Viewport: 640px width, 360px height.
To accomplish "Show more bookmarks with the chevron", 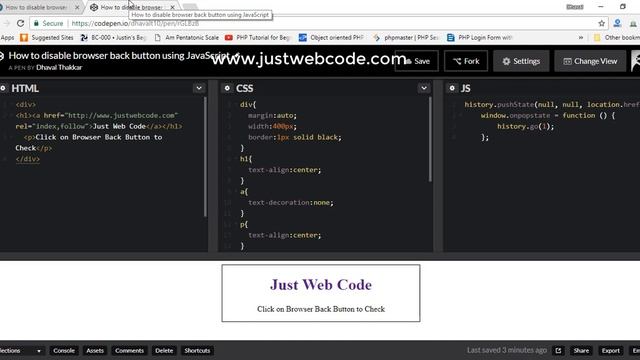I will (581, 38).
